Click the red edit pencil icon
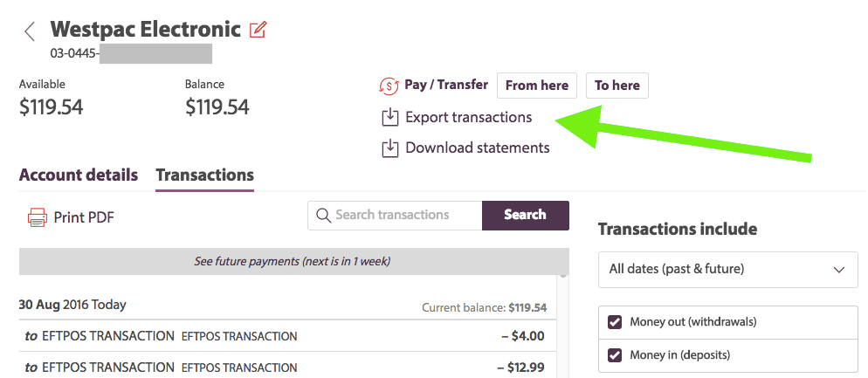 (x=258, y=30)
